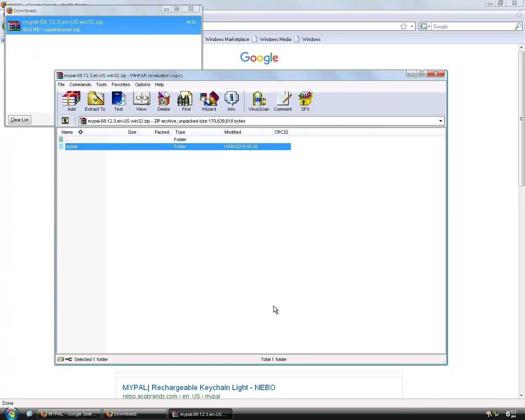Open the Help menu in WinRAR
This screenshot has width=525, height=420.
(x=160, y=84)
